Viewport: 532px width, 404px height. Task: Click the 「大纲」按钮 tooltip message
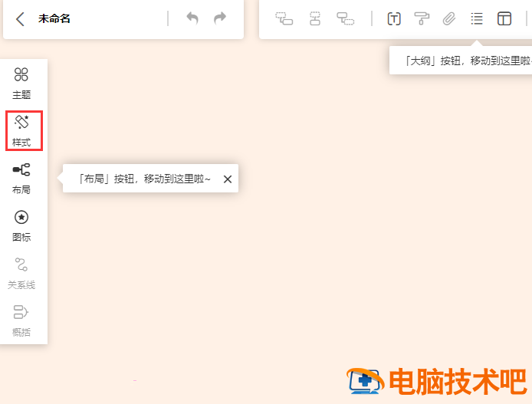pos(468,61)
